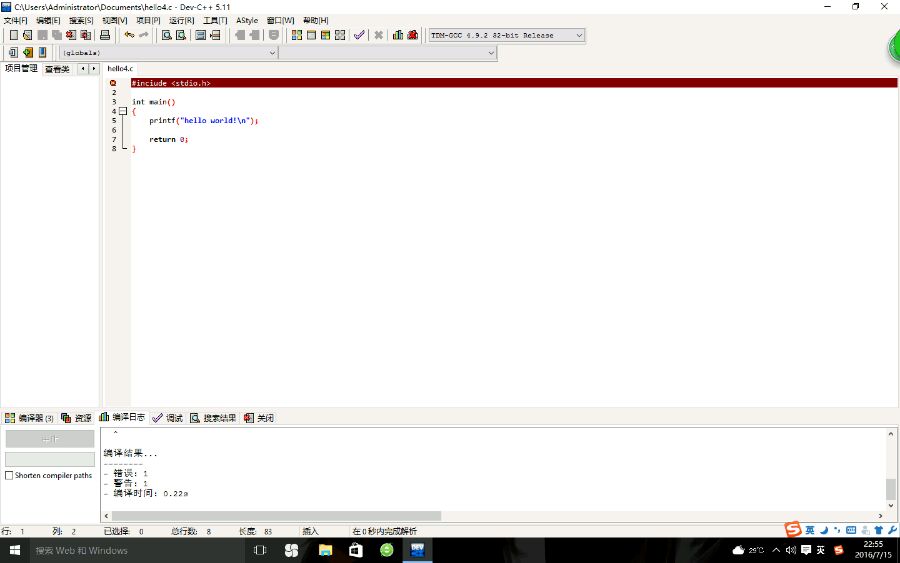Toggle the breakpoint marker on line 1 gutter
The image size is (900, 563).
tap(113, 83)
